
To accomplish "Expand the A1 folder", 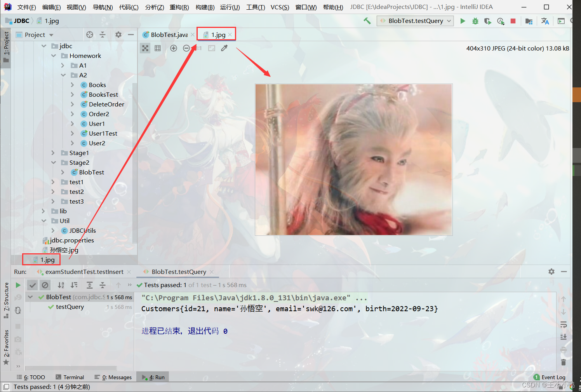I will [63, 65].
